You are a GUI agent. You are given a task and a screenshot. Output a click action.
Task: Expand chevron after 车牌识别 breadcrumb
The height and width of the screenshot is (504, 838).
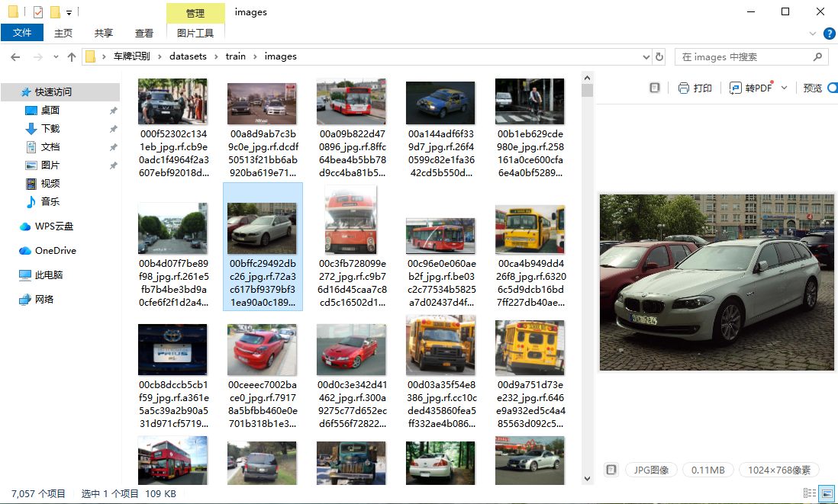point(160,56)
